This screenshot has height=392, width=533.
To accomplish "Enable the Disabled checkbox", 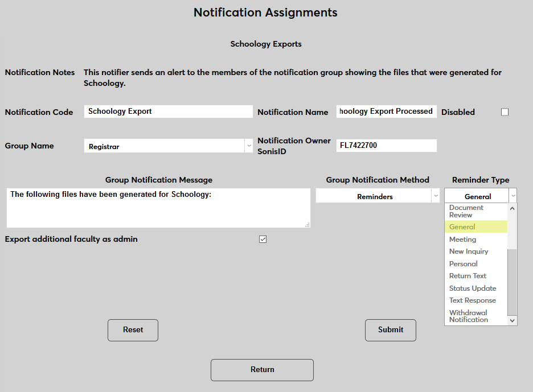I will (x=505, y=112).
